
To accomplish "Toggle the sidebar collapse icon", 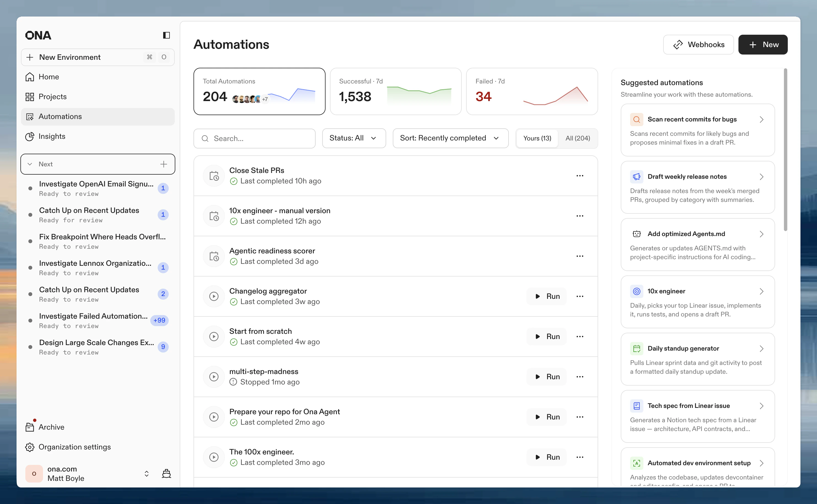I will (x=166, y=35).
